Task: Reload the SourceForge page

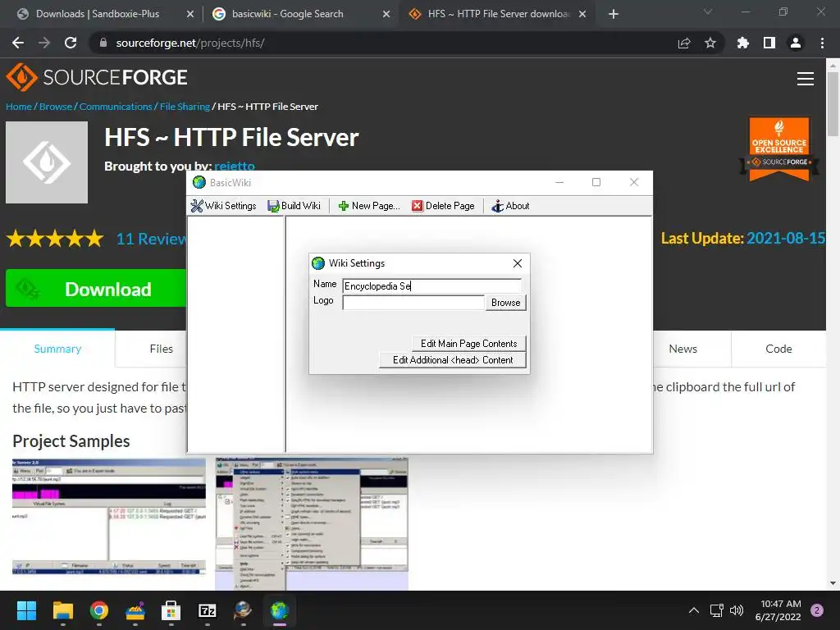Action: coord(71,43)
